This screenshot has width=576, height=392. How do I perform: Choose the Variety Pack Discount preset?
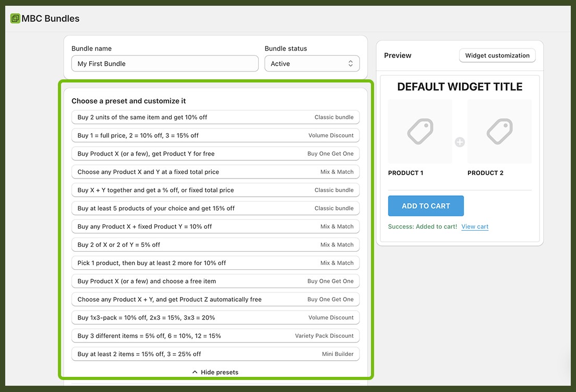point(215,336)
